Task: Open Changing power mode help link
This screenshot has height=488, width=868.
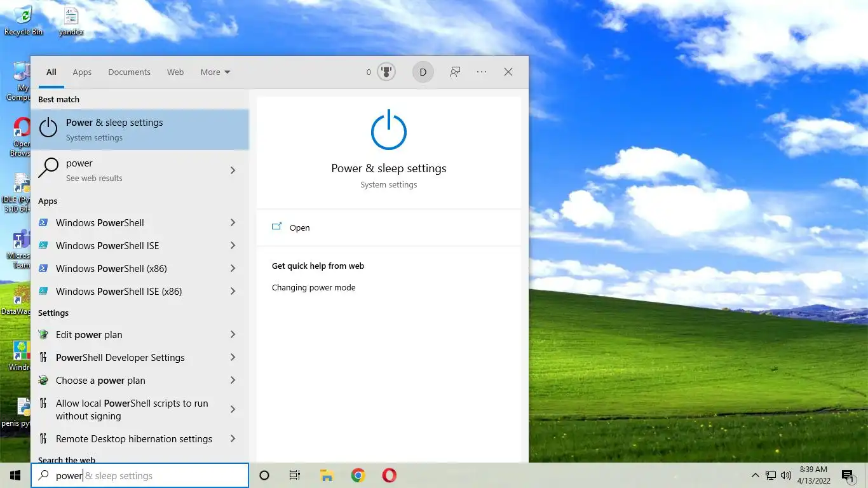Action: click(313, 287)
